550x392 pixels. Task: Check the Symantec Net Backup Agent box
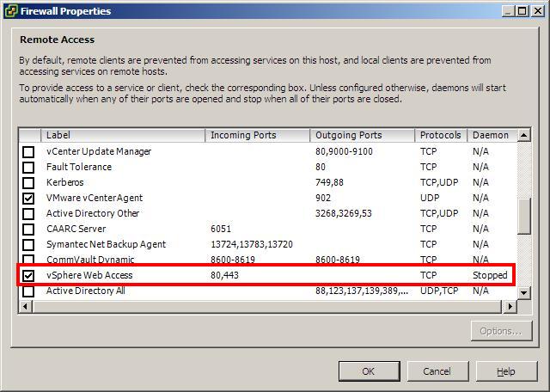[x=28, y=245]
